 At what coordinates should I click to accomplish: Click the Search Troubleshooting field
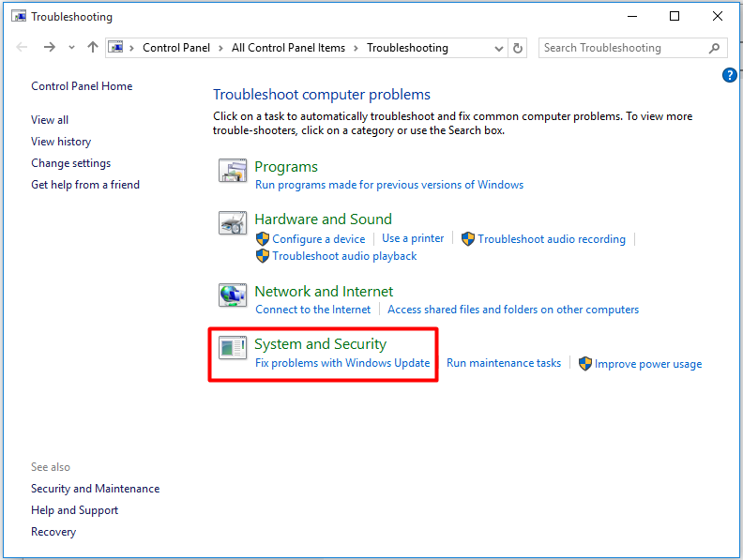pyautogui.click(x=632, y=48)
